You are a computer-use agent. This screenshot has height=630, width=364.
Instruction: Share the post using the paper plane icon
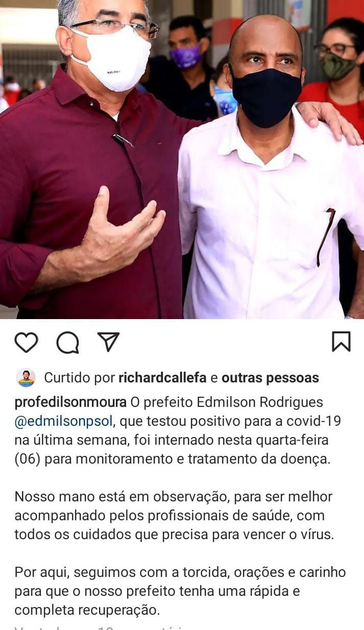pos(108,342)
